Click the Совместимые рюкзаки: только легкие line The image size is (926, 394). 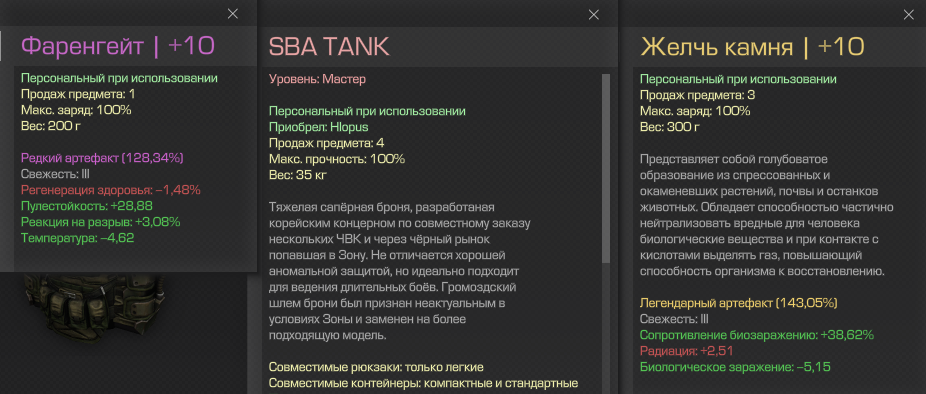click(376, 367)
